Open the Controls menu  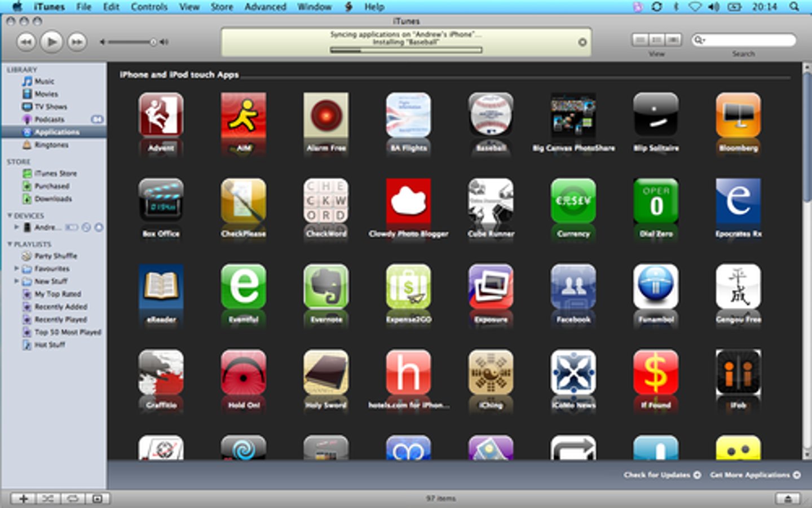tap(149, 7)
